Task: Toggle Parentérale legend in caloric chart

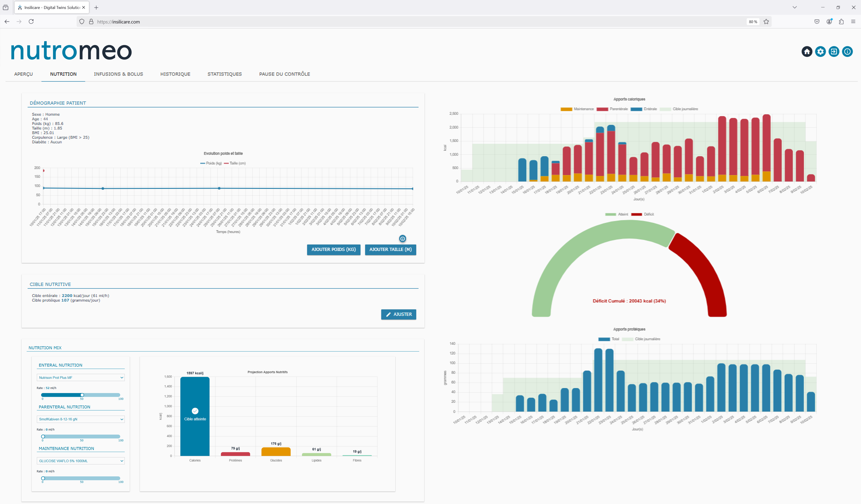Action: click(612, 109)
